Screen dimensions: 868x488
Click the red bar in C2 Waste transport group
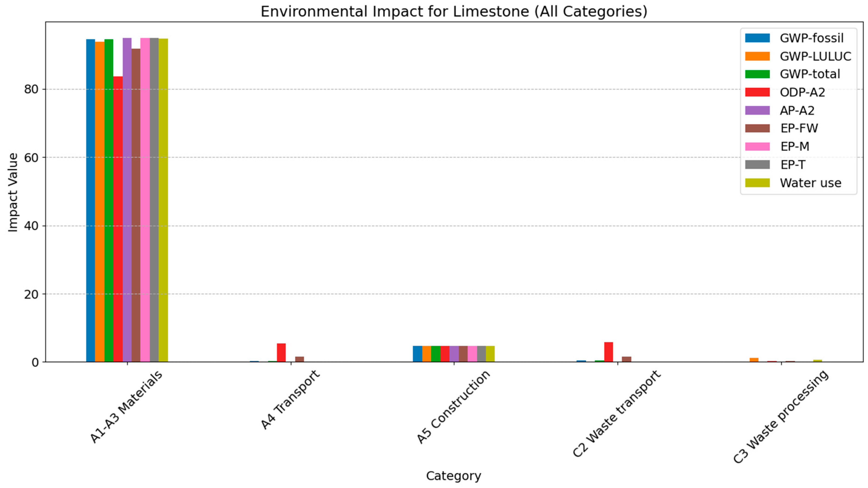click(x=609, y=352)
